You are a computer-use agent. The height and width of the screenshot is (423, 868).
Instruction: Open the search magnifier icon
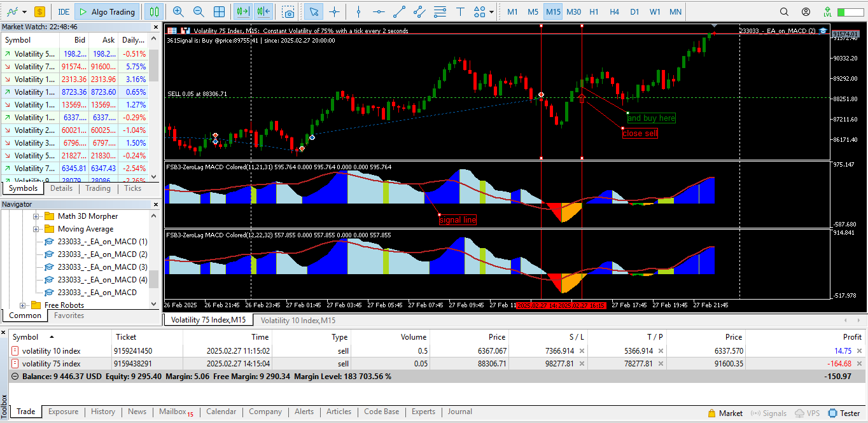pyautogui.click(x=784, y=11)
